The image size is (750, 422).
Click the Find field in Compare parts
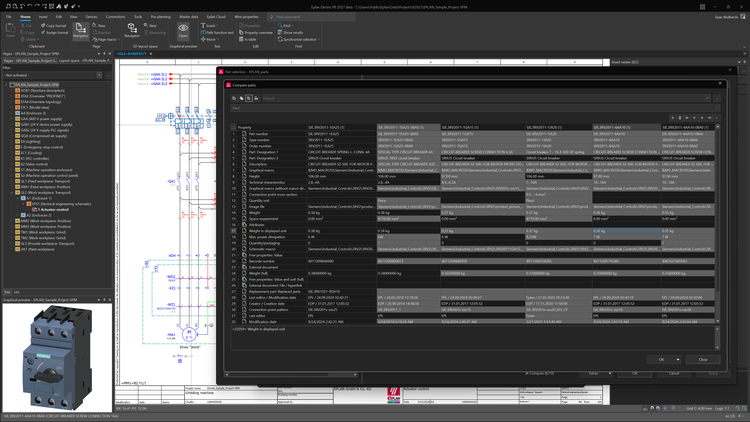click(472, 108)
